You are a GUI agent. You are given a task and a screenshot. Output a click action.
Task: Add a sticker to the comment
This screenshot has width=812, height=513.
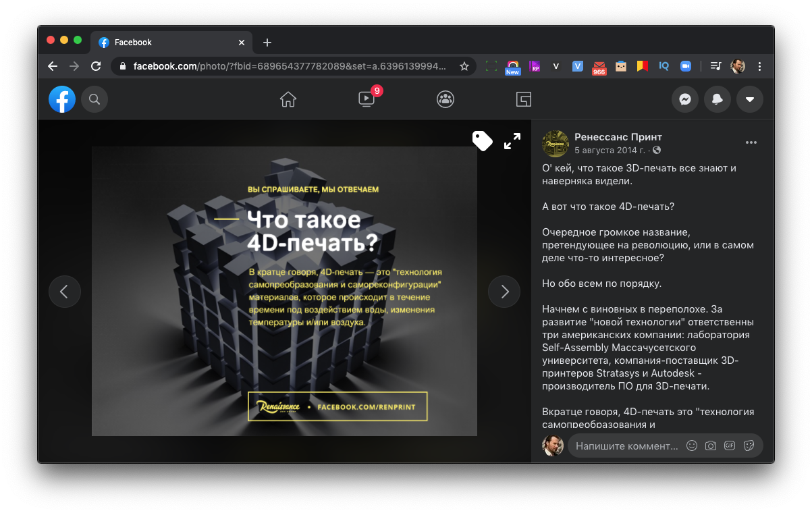[x=748, y=446]
